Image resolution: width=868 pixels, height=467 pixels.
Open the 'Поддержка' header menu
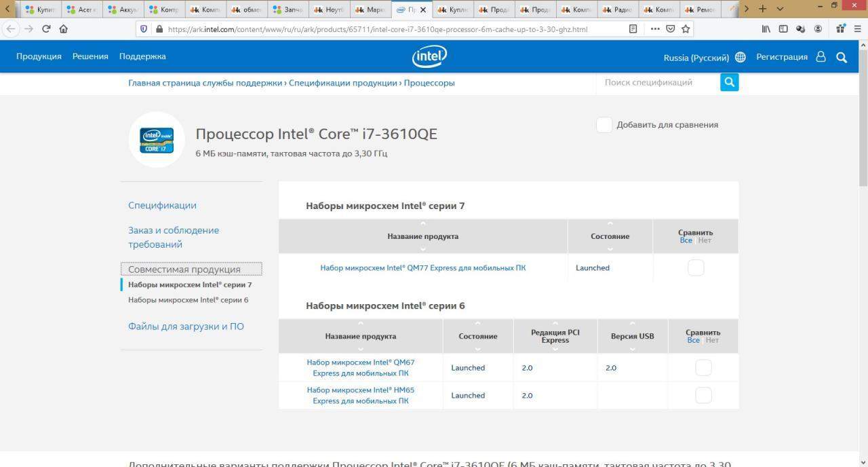tap(142, 56)
